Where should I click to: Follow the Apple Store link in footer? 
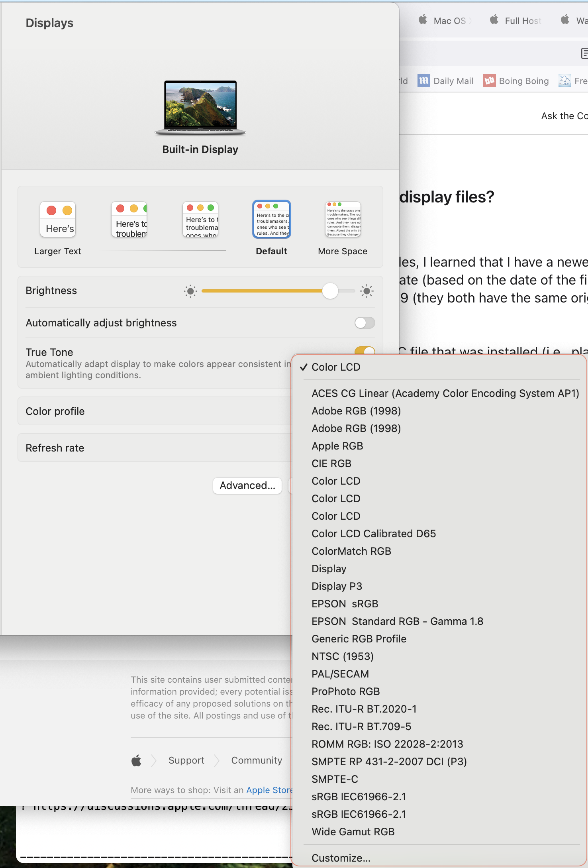pyautogui.click(x=269, y=790)
